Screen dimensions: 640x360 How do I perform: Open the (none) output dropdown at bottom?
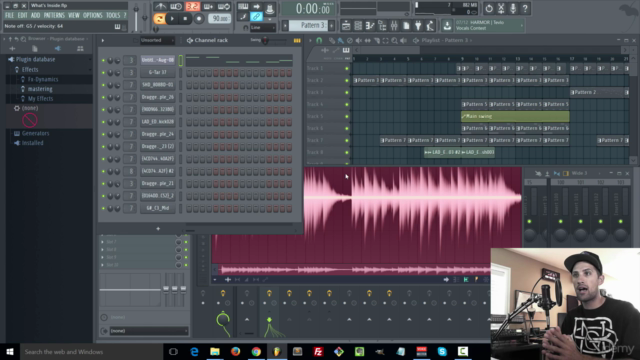[x=148, y=331]
